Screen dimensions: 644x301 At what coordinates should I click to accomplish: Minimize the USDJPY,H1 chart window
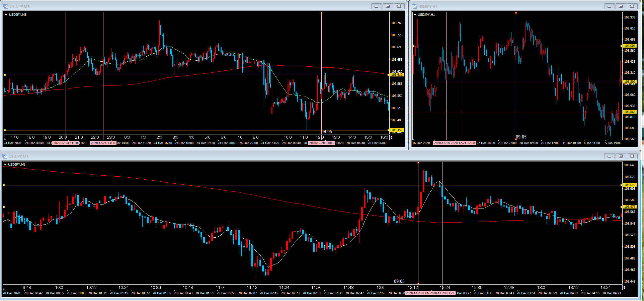click(x=609, y=6)
